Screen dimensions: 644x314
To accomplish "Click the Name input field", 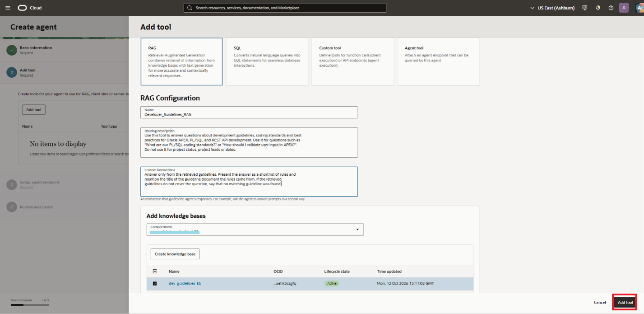I will point(249,112).
